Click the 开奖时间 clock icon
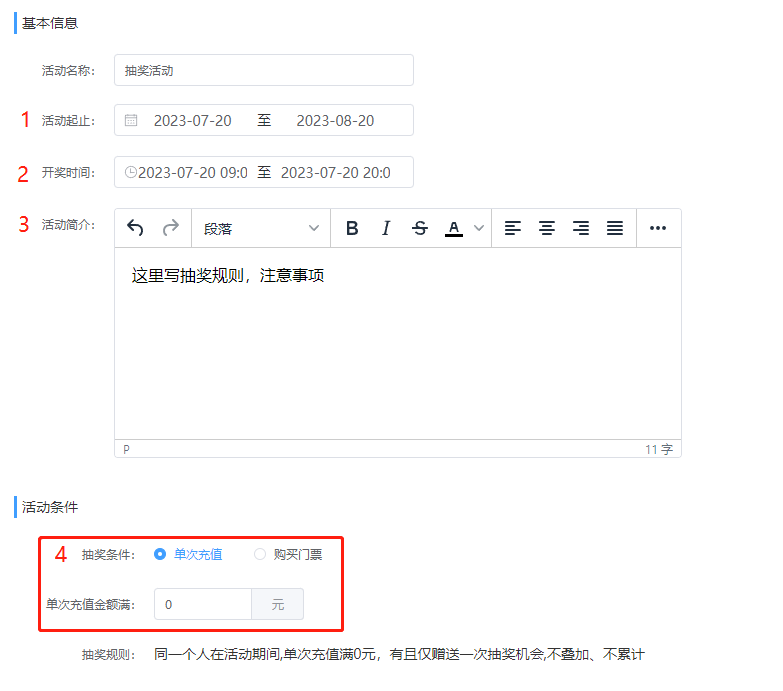 click(130, 172)
